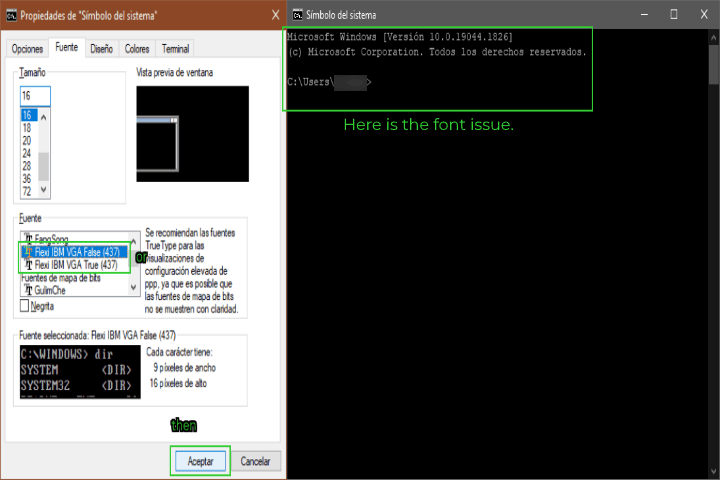Enable the Negrita checkbox
This screenshot has height=480, width=720.
tap(25, 305)
